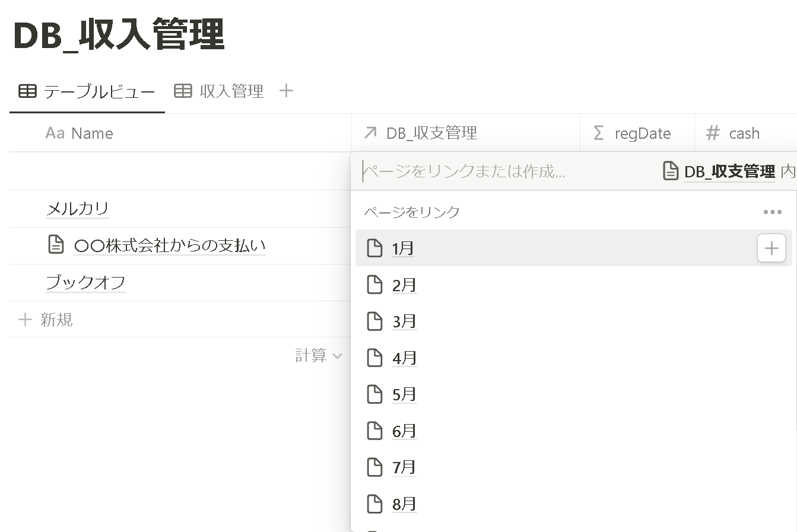Select 7月 from the page list
797x532 pixels.
pyautogui.click(x=404, y=467)
